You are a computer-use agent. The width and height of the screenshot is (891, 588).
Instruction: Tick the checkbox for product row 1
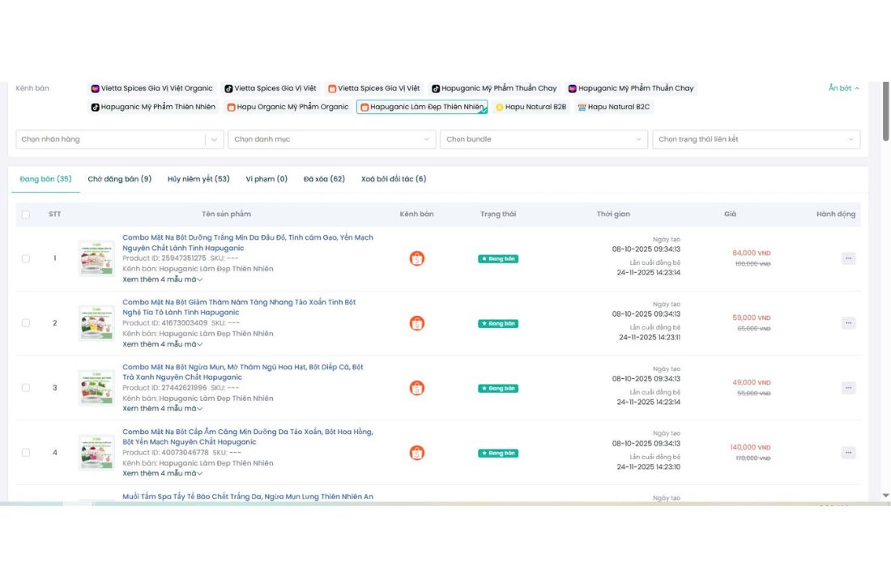point(26,258)
